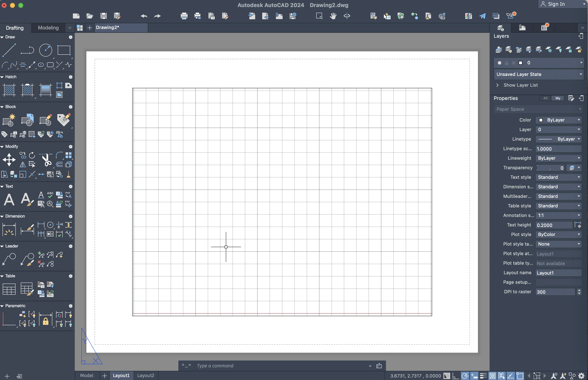Screen dimensions: 588x380
Task: Click the Open folder icon
Action: 90,16
